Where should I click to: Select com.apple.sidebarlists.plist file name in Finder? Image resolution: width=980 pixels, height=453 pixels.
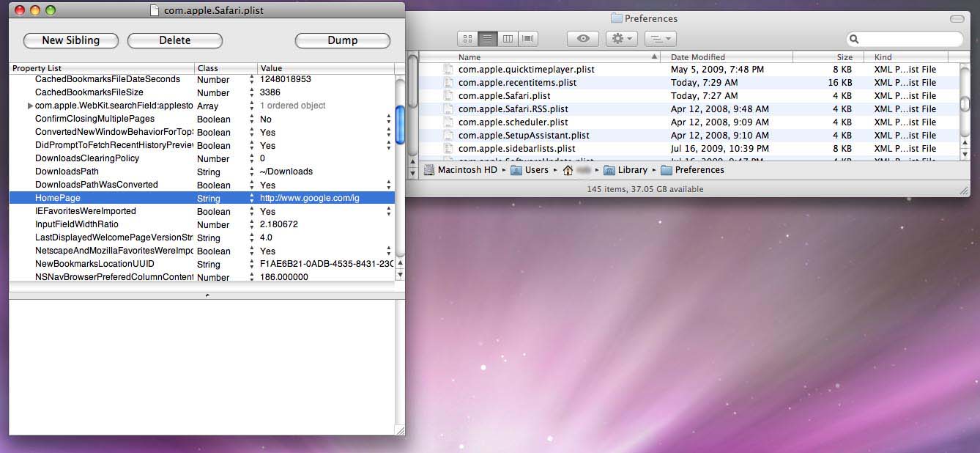(x=517, y=148)
